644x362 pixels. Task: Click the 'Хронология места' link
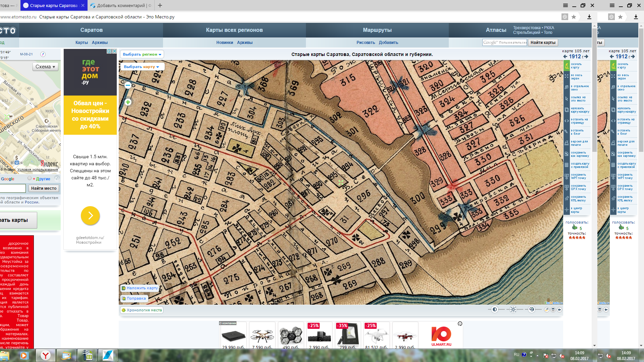[x=142, y=310]
